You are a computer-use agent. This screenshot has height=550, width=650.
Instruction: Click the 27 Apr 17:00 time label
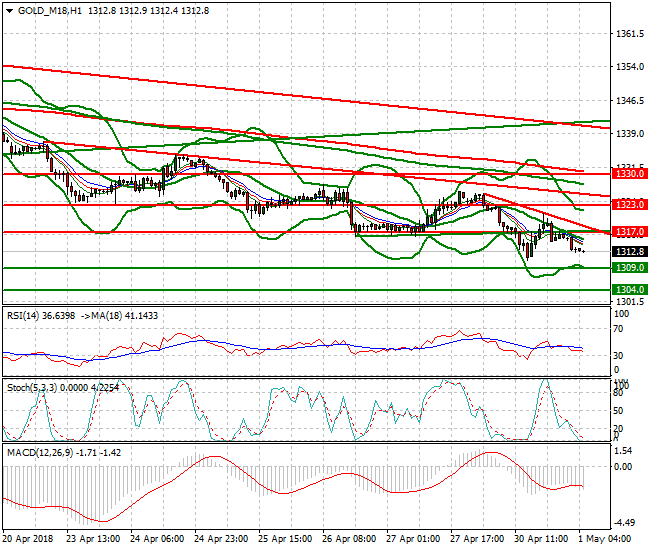pyautogui.click(x=477, y=539)
